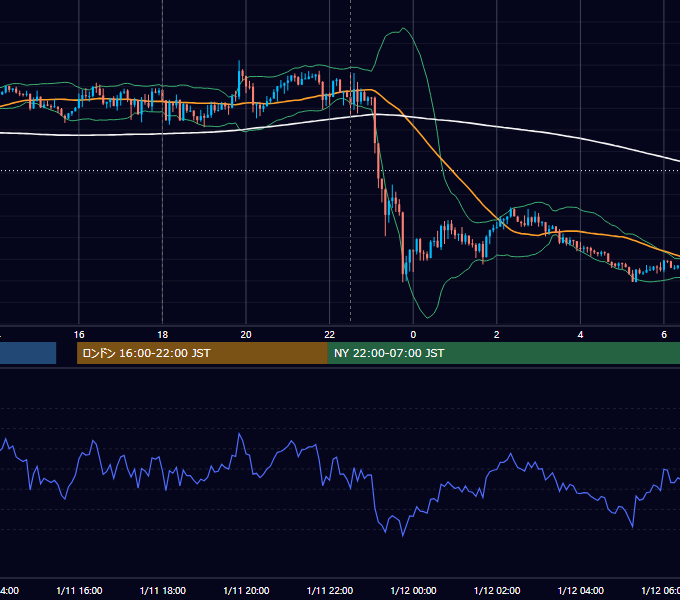
Task: Click the NY 22:00-07:00 JST session bar
Action: [503, 353]
